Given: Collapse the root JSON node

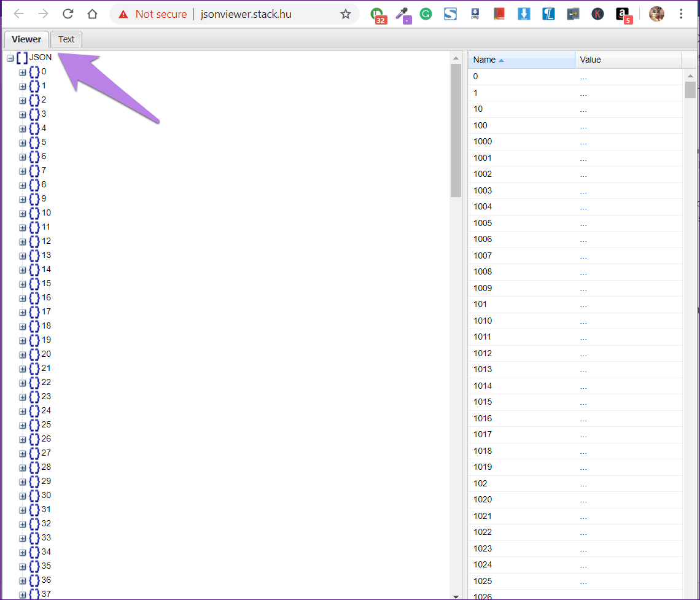Looking at the screenshot, I should pyautogui.click(x=10, y=58).
